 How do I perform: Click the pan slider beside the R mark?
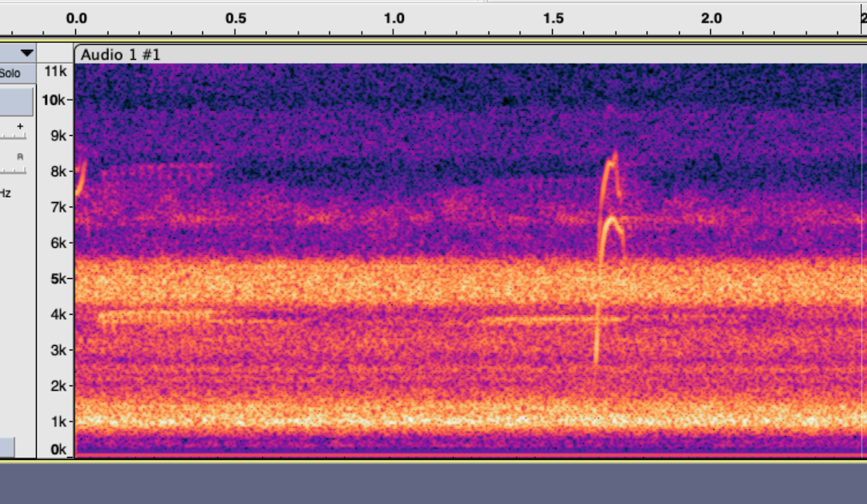tap(12, 170)
